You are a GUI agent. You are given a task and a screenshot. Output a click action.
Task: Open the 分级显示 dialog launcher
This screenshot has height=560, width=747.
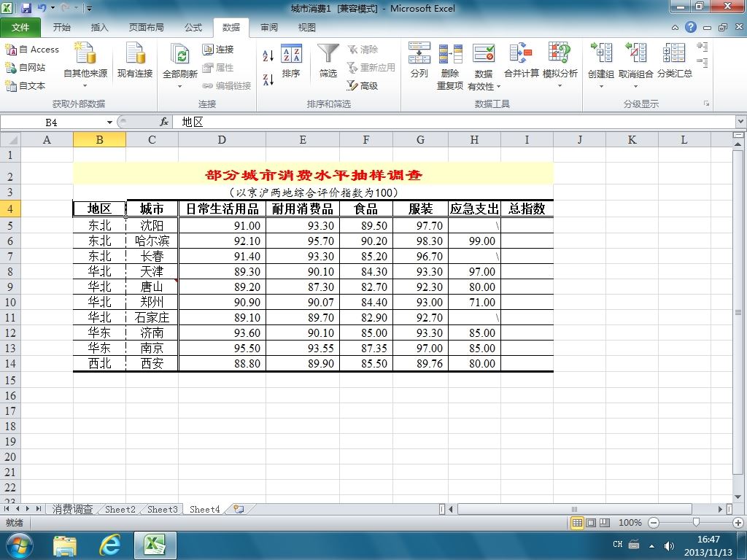pyautogui.click(x=706, y=104)
